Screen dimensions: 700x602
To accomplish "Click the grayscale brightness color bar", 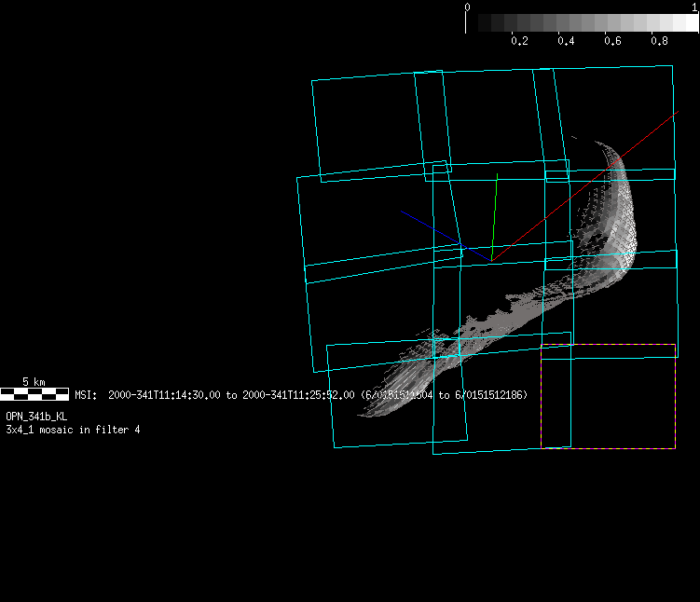I will [582, 23].
